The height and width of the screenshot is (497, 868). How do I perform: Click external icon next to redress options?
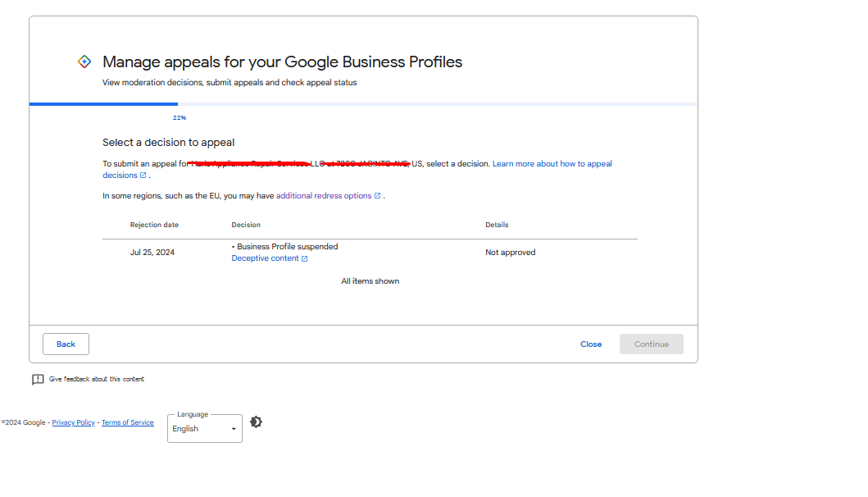(378, 195)
